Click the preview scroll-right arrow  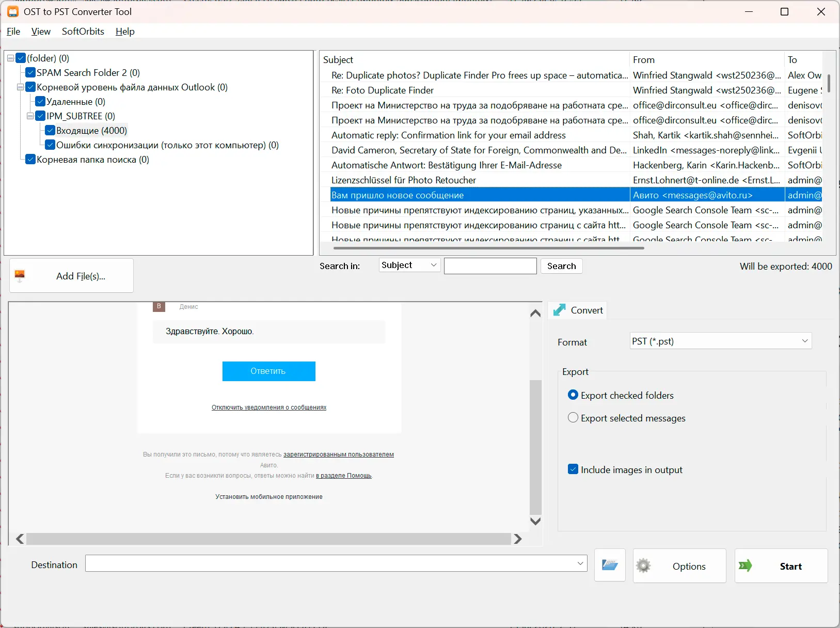518,539
